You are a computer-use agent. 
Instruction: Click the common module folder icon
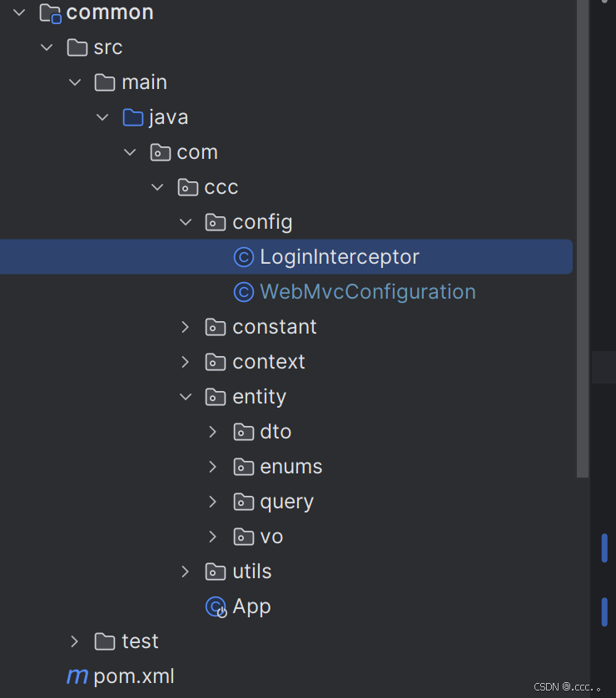click(50, 13)
